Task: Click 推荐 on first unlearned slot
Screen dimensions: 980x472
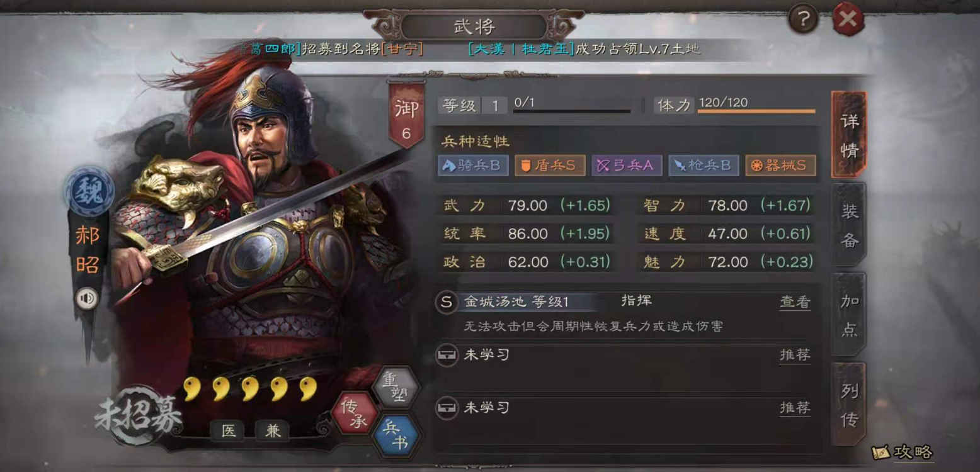Action: tap(795, 355)
